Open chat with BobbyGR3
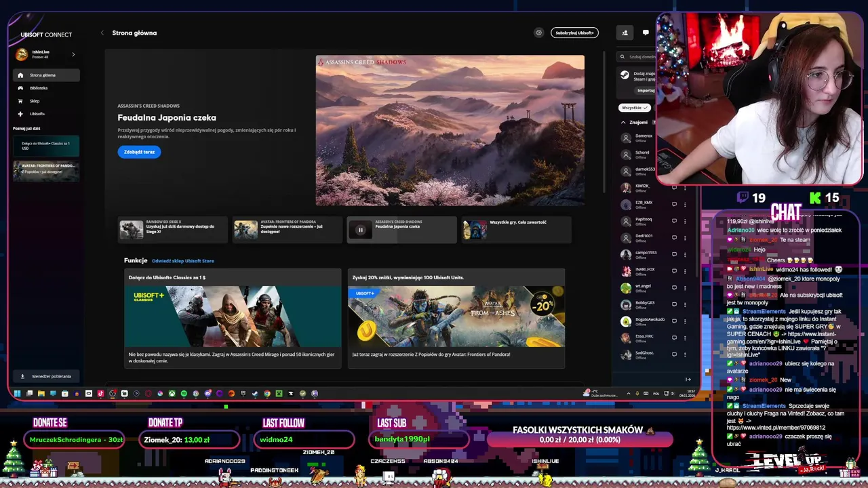The height and width of the screenshot is (488, 868). point(674,304)
